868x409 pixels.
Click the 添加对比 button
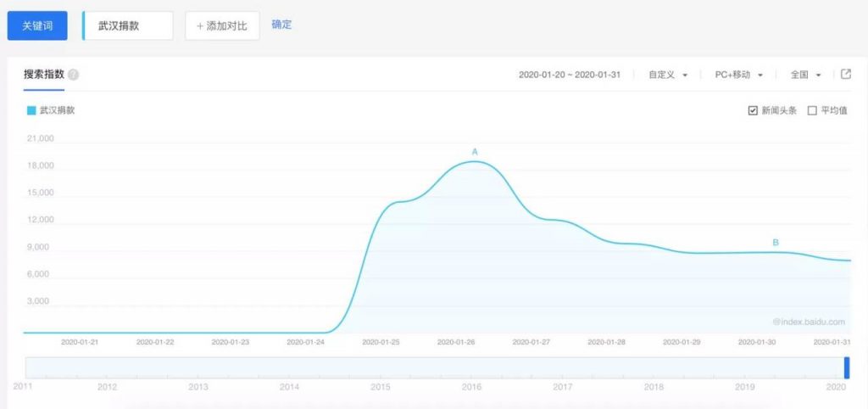(222, 25)
